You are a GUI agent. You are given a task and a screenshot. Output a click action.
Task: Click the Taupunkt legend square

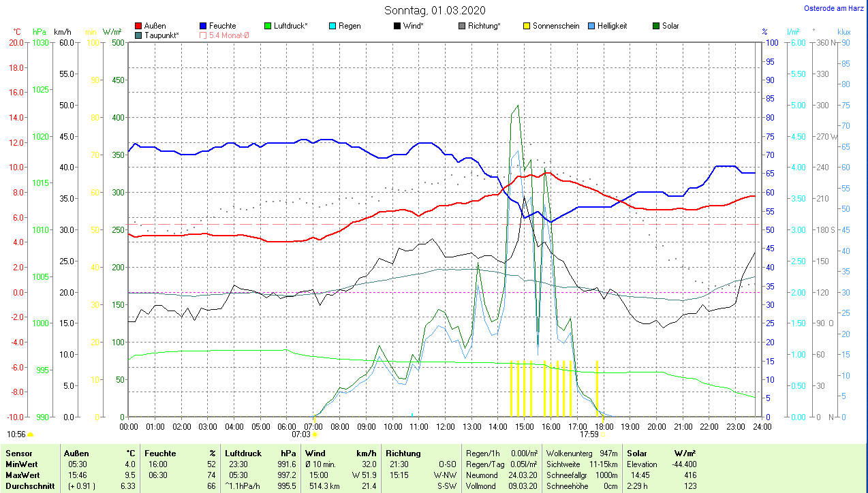click(139, 35)
